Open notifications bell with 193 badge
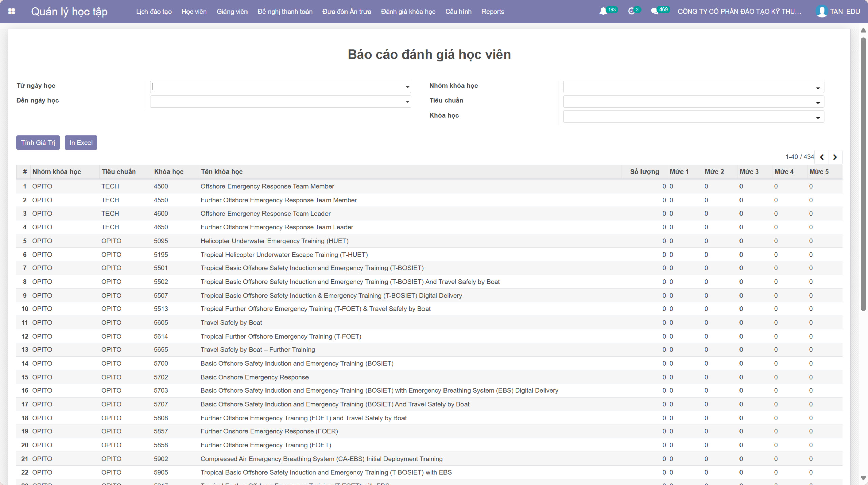Viewport: 868px width, 485px height. tap(603, 11)
